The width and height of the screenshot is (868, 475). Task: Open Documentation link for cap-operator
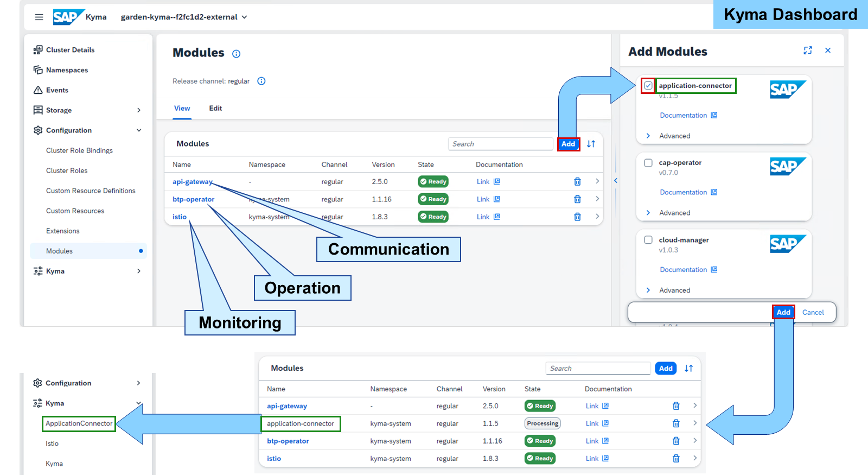688,192
